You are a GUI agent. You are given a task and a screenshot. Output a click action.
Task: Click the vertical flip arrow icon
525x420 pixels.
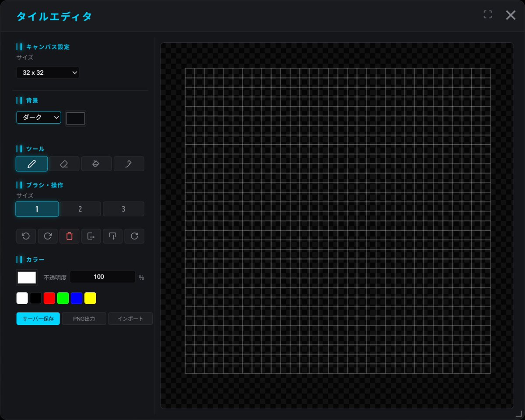[112, 236]
